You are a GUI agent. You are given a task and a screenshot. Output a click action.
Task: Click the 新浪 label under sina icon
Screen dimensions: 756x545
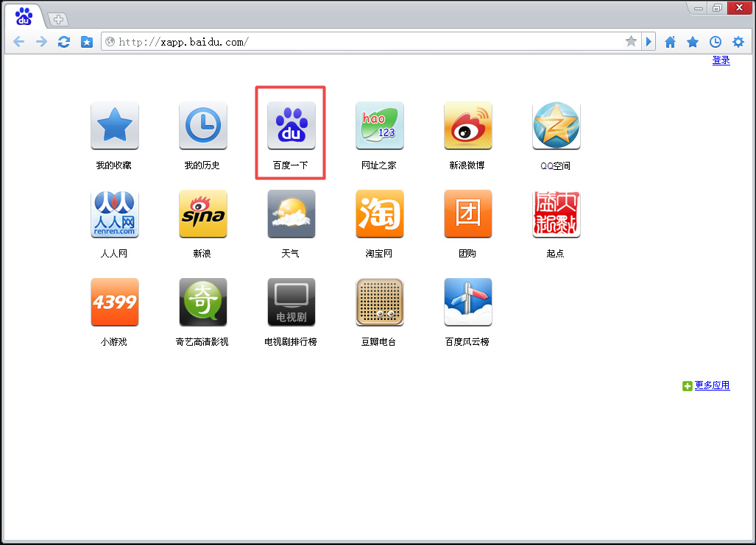coord(202,254)
